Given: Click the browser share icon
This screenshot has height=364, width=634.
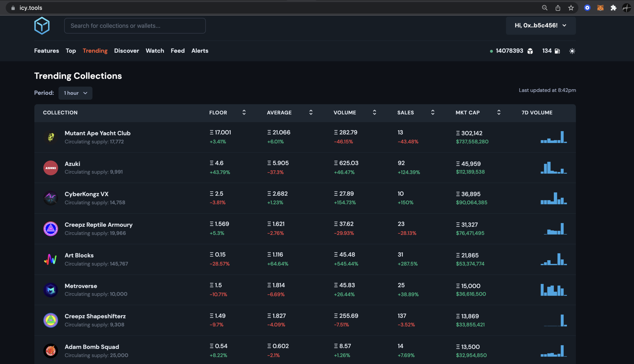Looking at the screenshot, I should click(558, 8).
